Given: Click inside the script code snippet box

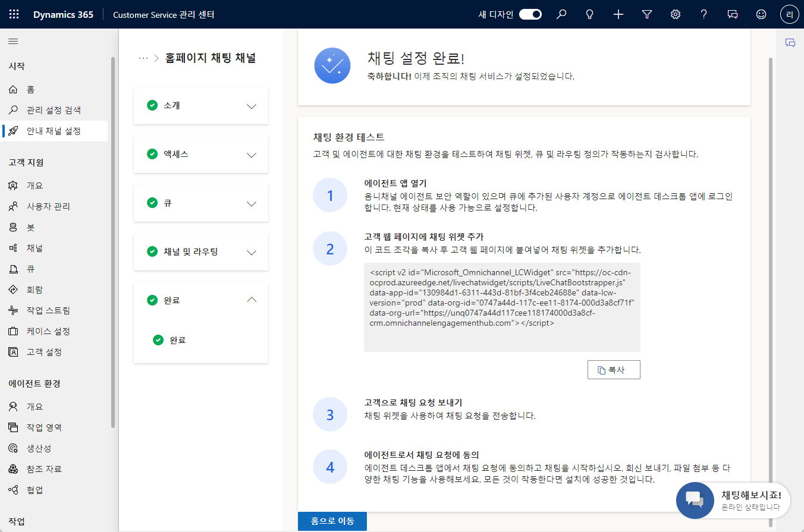Looking at the screenshot, I should 502,307.
